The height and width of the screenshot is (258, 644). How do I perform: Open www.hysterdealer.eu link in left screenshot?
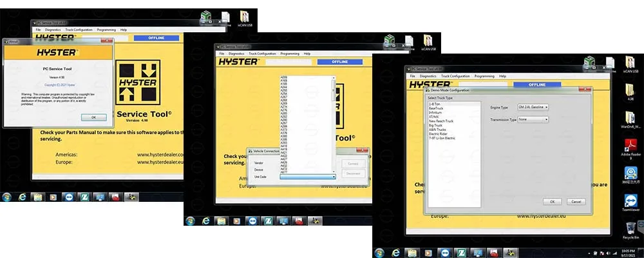point(160,162)
